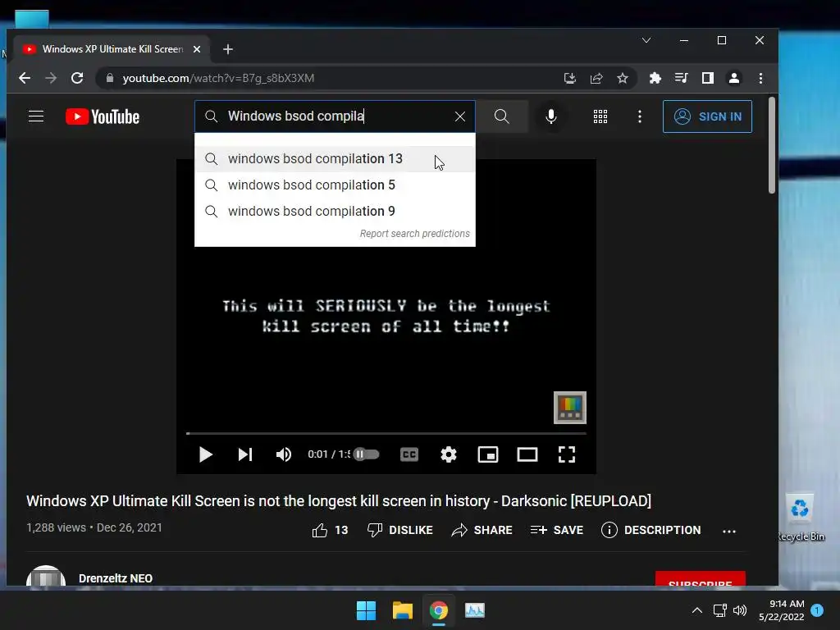Open Chrome media control icon
Screen dimensions: 840x630
[682, 78]
